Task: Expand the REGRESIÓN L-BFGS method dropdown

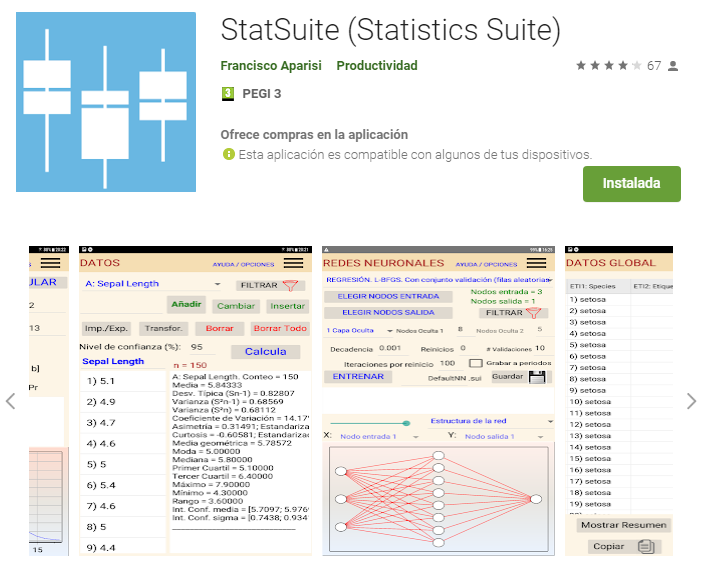Action: [x=438, y=280]
